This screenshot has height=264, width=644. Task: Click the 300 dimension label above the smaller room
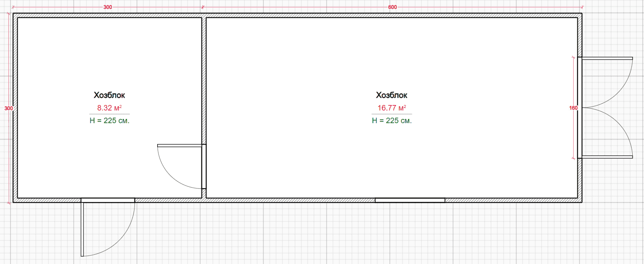[x=107, y=7]
